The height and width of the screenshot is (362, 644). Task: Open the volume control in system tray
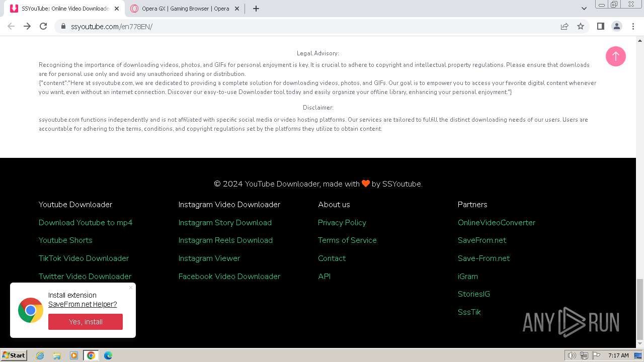point(572,355)
